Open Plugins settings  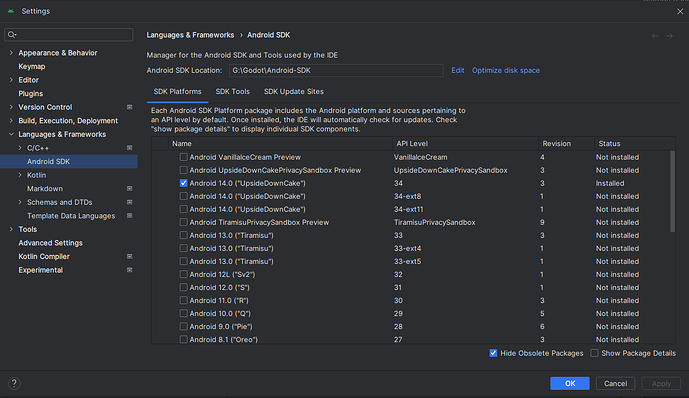coord(31,94)
